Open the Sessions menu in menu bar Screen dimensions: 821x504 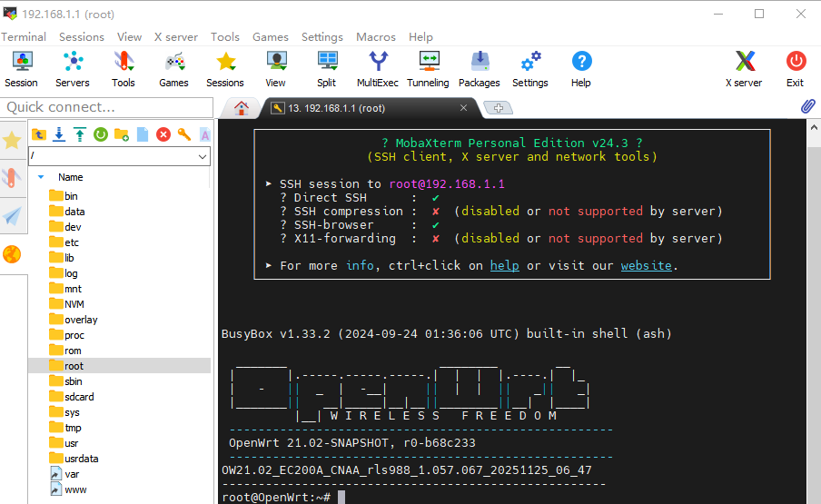click(82, 37)
